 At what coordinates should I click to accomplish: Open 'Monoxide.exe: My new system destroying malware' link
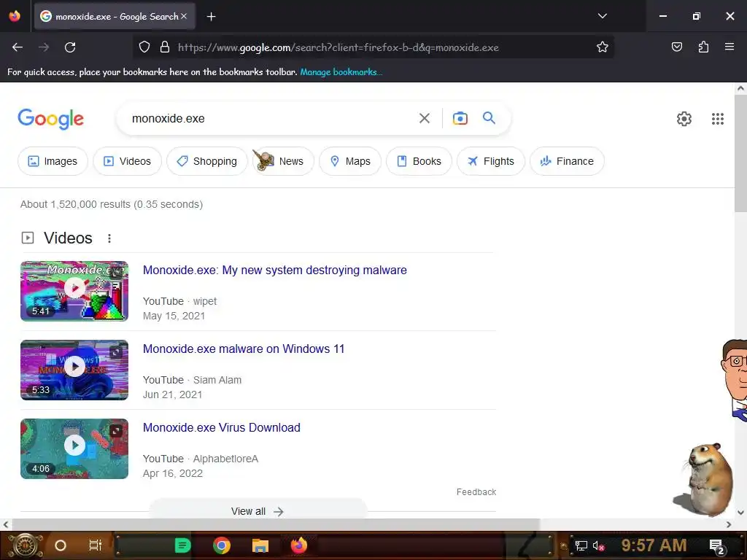click(275, 270)
